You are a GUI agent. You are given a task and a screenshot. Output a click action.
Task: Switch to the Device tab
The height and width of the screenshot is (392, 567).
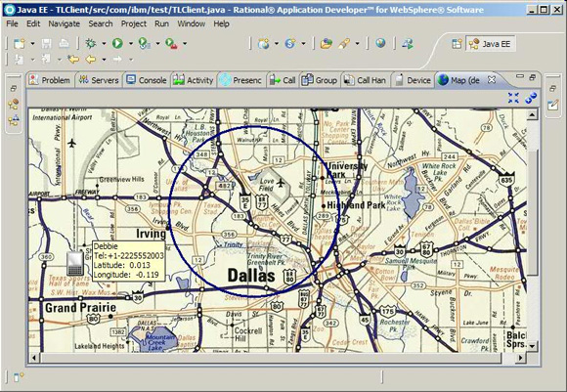[x=413, y=80]
